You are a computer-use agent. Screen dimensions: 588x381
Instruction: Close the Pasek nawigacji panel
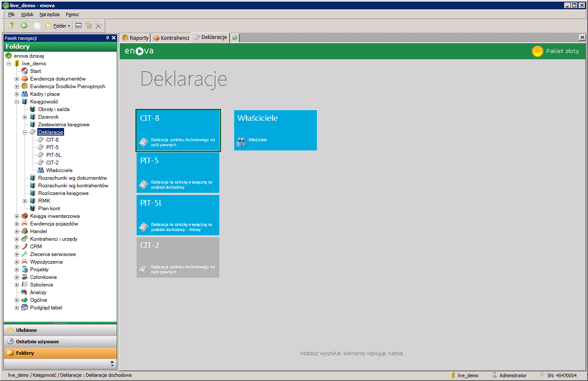point(114,38)
